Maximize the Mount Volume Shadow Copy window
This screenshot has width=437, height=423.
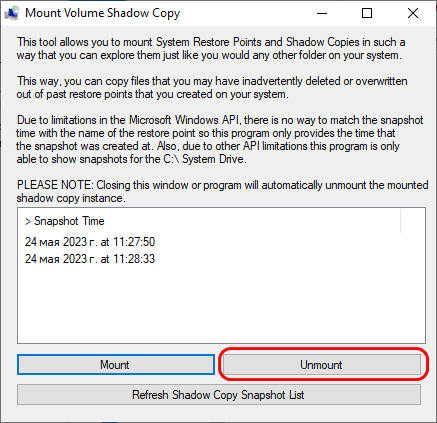click(x=367, y=13)
